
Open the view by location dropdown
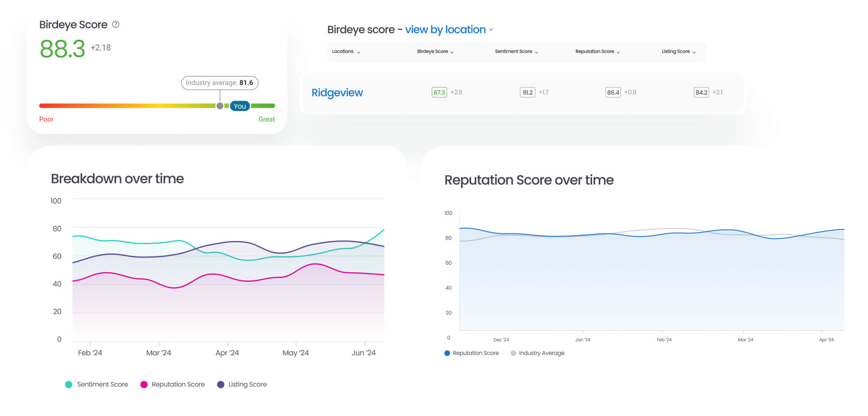click(445, 29)
